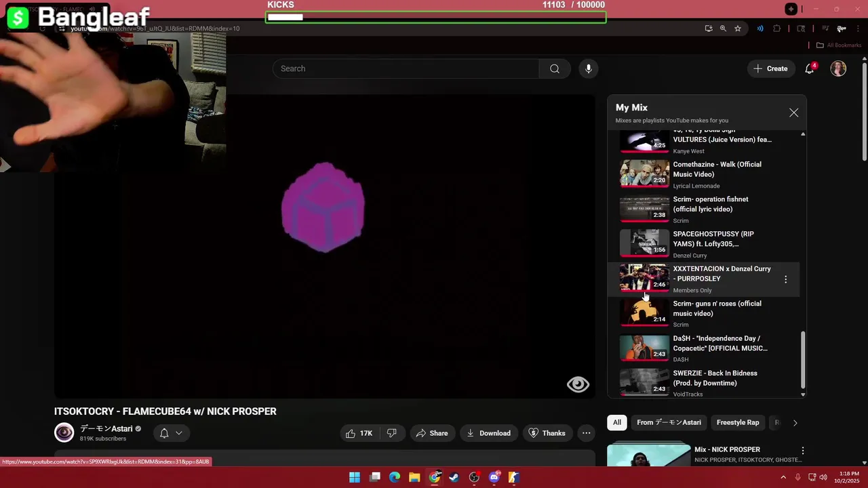Click the system tray volume icon
The image size is (868, 488).
[823, 477]
